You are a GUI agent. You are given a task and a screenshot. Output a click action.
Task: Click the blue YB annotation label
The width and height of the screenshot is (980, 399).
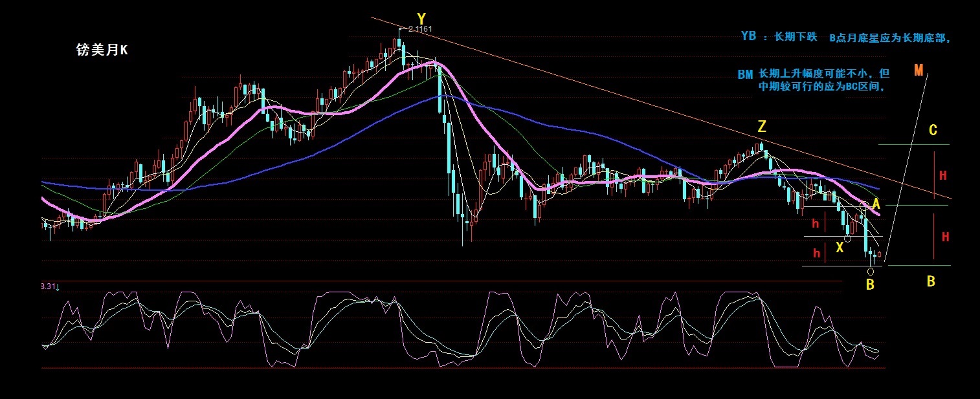[748, 37]
